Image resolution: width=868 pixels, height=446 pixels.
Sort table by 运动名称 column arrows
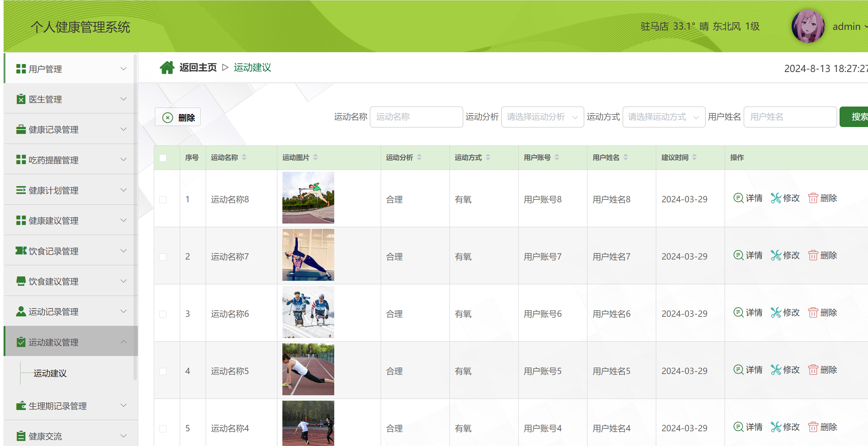(244, 157)
